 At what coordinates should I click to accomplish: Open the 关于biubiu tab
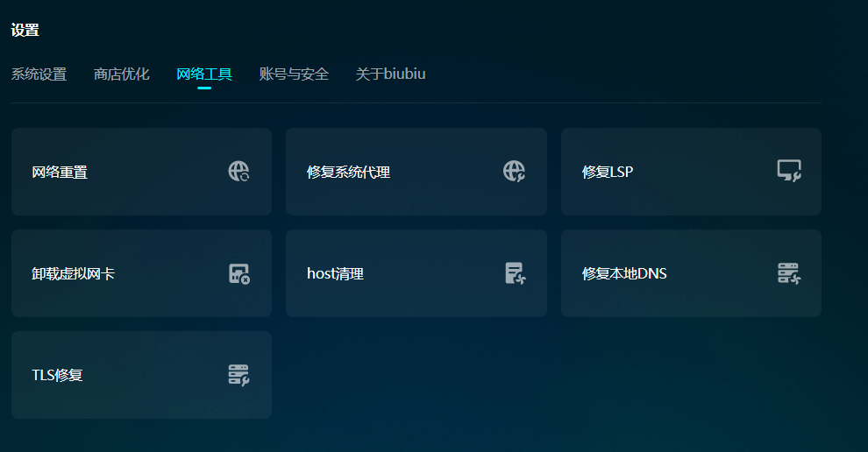[390, 74]
